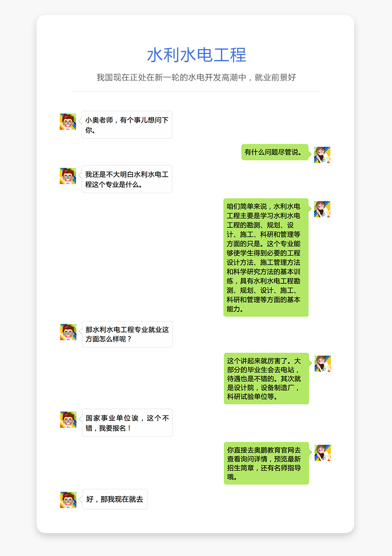Click the teacher avatar next to '你直接去奥鹏教育官网' message
The height and width of the screenshot is (556, 392).
[x=323, y=453]
